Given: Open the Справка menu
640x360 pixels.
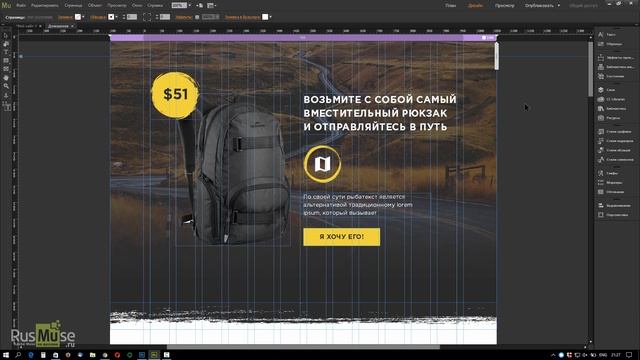Looking at the screenshot, I should (155, 6).
